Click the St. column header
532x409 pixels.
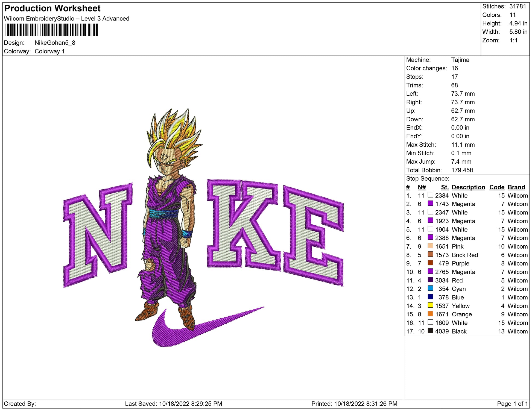tap(445, 187)
